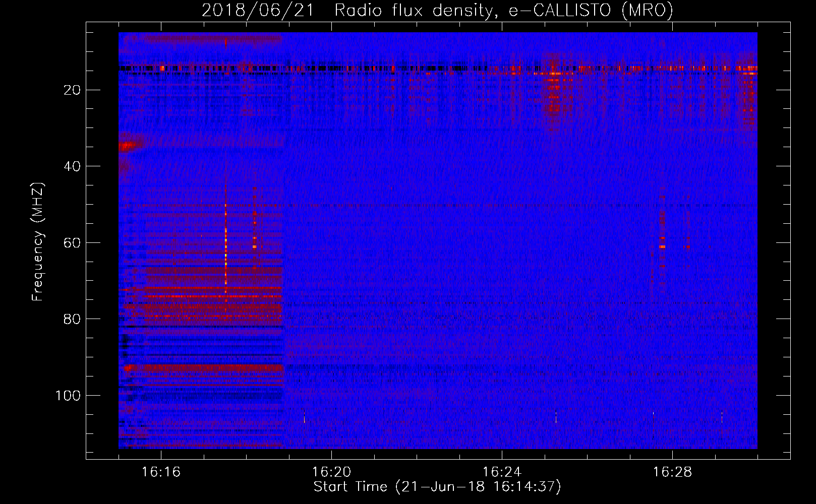
Task: Click the 'Start Time (21-Jun-18 16:14:37)' label
Action: [x=437, y=487]
